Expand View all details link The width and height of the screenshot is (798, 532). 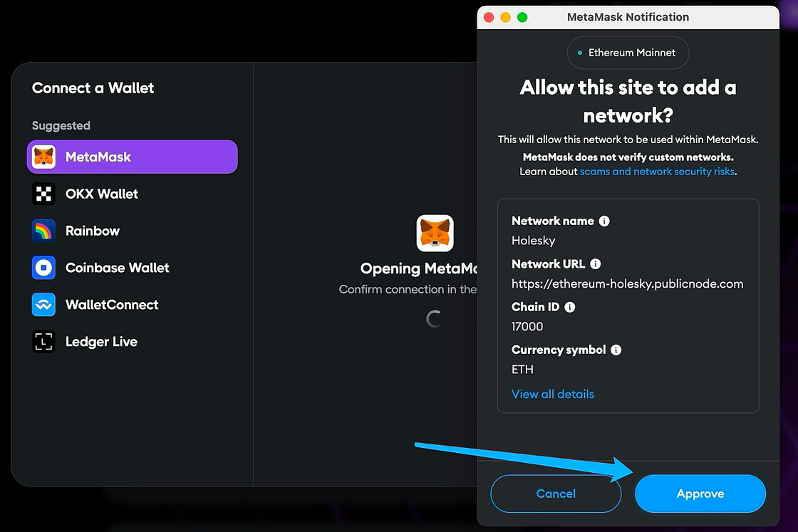pyautogui.click(x=552, y=394)
